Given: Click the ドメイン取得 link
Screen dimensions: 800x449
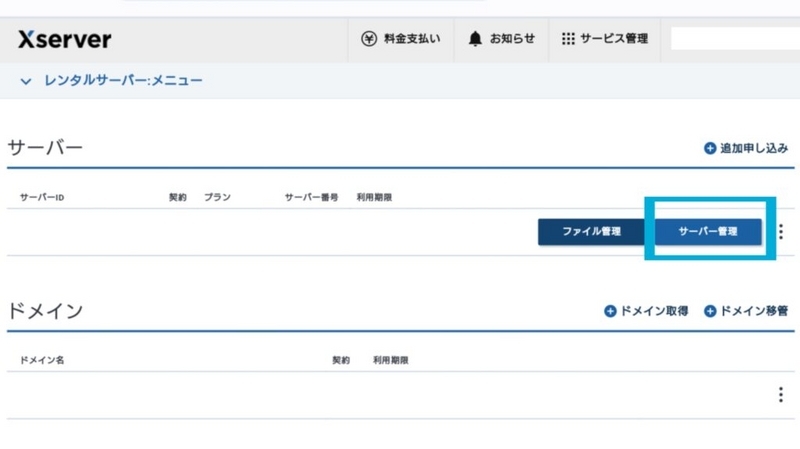Looking at the screenshot, I should pyautogui.click(x=654, y=311).
